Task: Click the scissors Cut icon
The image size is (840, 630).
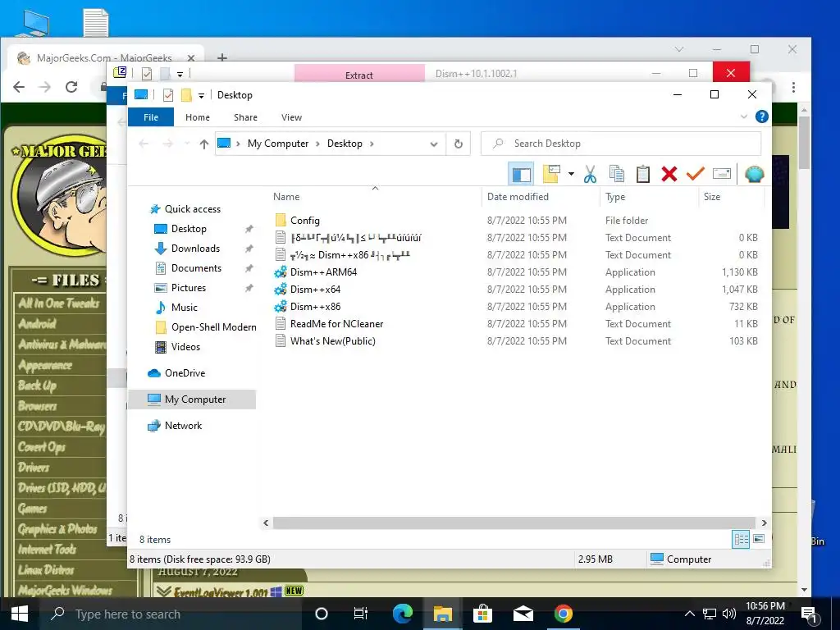Action: pos(590,174)
